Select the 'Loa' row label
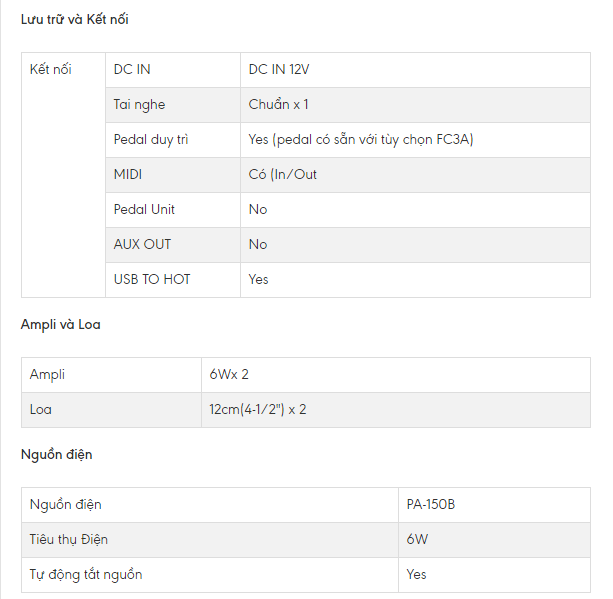 pos(40,410)
